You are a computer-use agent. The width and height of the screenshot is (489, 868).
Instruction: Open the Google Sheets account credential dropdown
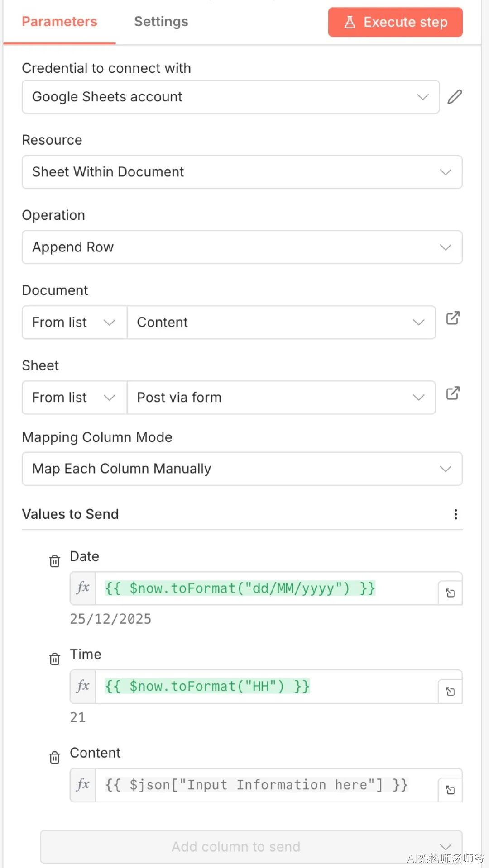click(230, 97)
